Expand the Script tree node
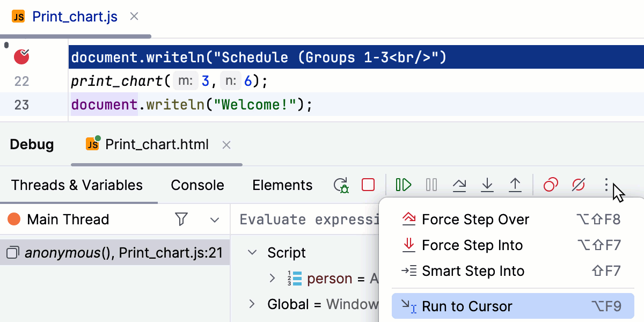 pyautogui.click(x=252, y=252)
